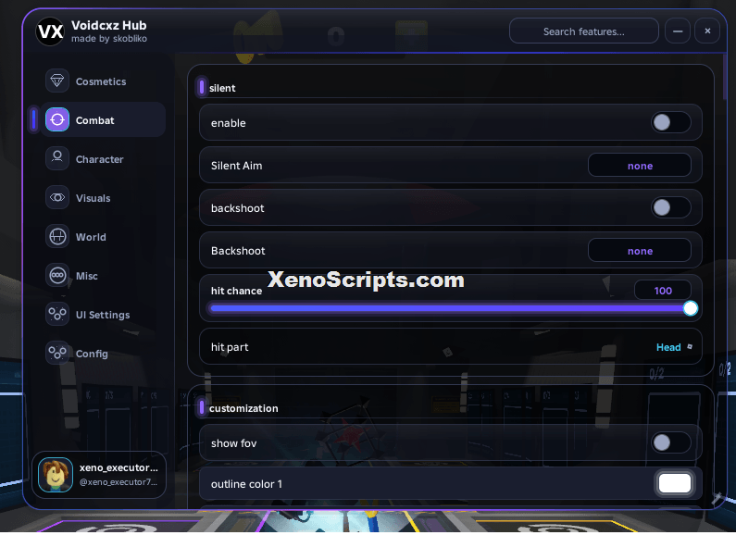Screen dimensions: 736x560
Task: Switch to the Character tab
Action: click(x=103, y=159)
